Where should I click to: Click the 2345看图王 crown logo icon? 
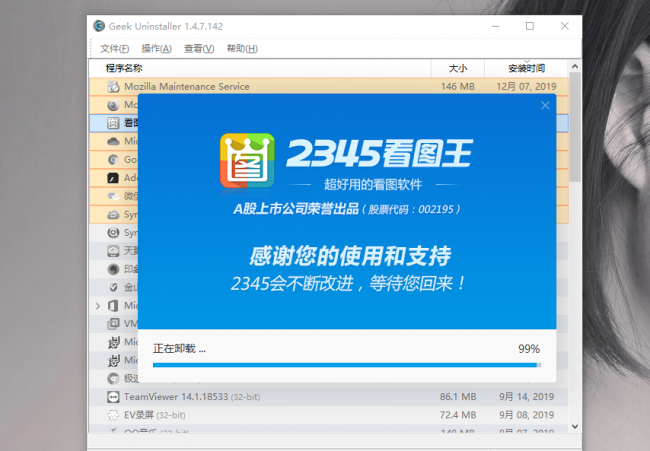(247, 160)
